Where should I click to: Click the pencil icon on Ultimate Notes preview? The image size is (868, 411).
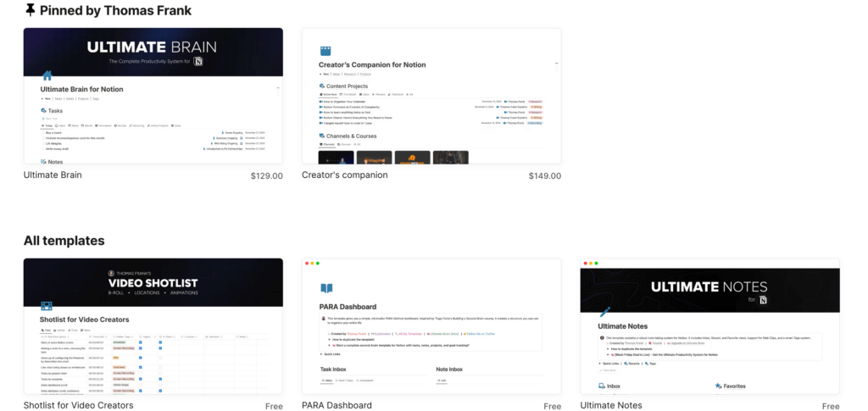[604, 313]
